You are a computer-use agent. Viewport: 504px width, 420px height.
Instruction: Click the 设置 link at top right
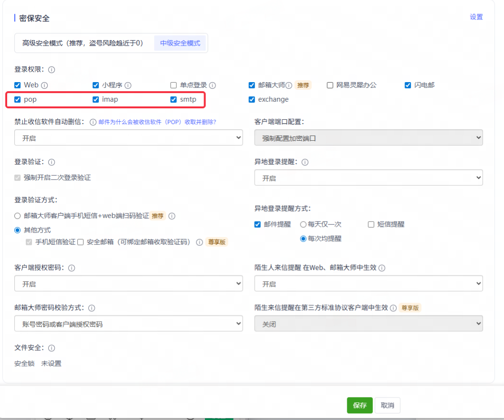tap(476, 17)
